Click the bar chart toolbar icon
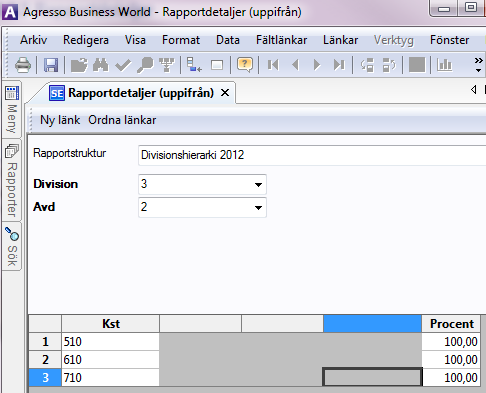The width and height of the screenshot is (486, 393). [445, 65]
